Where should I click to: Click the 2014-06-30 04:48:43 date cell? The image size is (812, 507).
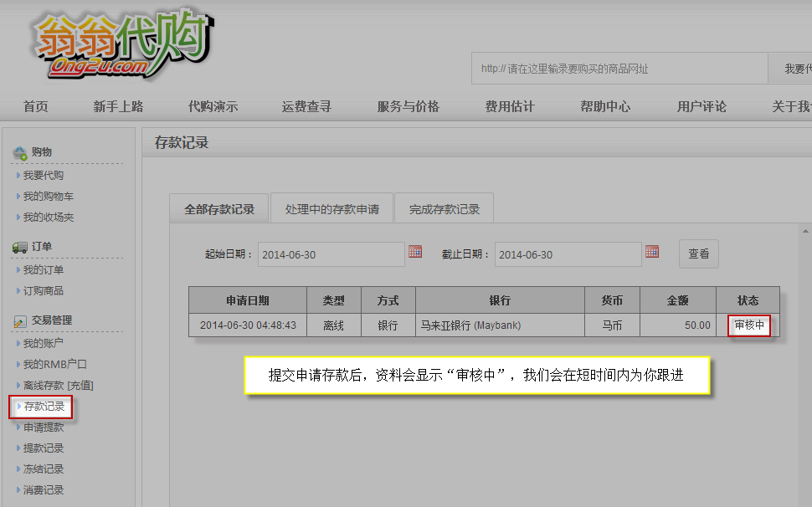click(248, 325)
